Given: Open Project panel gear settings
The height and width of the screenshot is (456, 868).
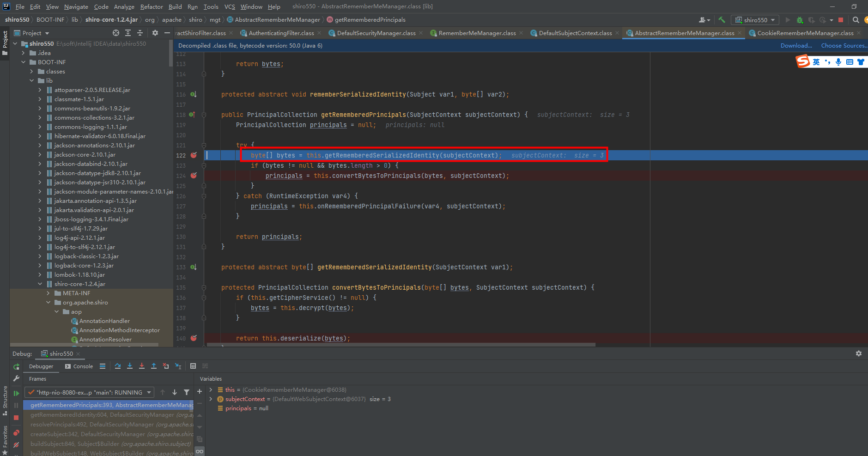Looking at the screenshot, I should pyautogui.click(x=155, y=33).
